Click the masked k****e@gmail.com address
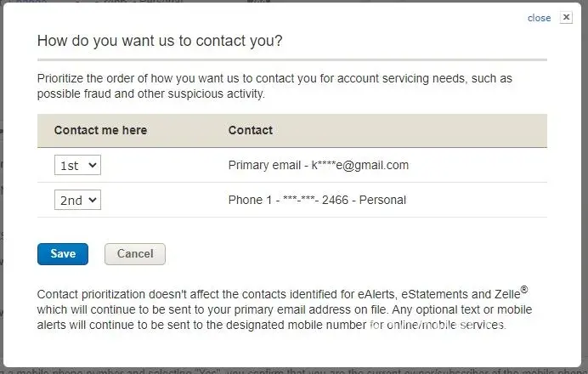 point(360,165)
